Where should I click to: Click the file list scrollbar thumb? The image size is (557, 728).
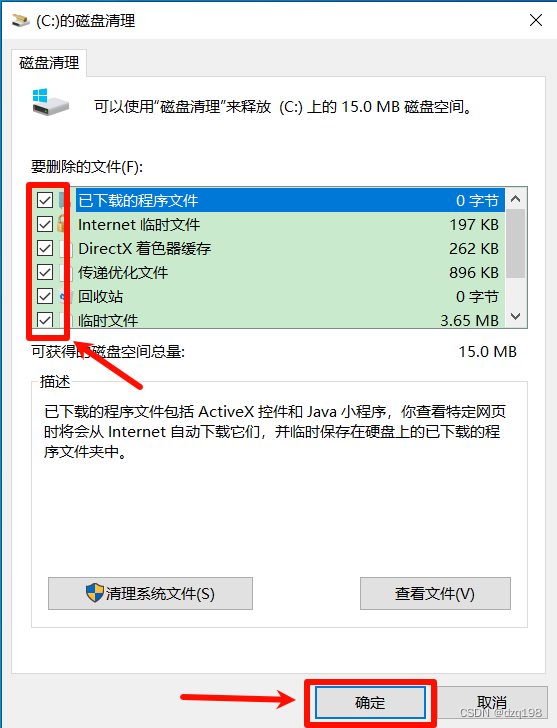(515, 243)
